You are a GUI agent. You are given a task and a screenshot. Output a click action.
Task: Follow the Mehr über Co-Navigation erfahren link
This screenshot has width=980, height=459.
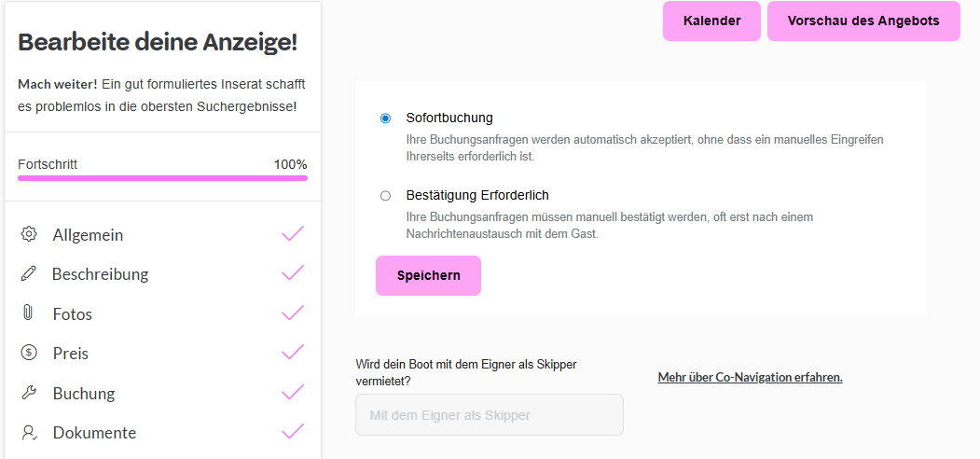click(750, 378)
